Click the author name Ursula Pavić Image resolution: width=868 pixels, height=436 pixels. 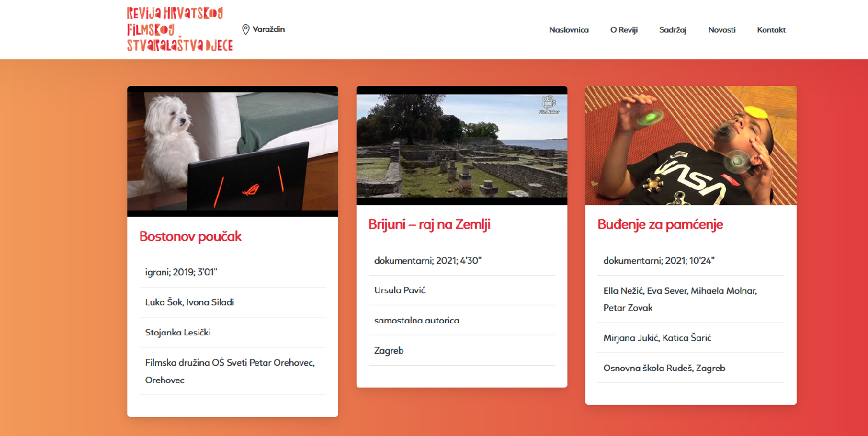click(x=399, y=290)
